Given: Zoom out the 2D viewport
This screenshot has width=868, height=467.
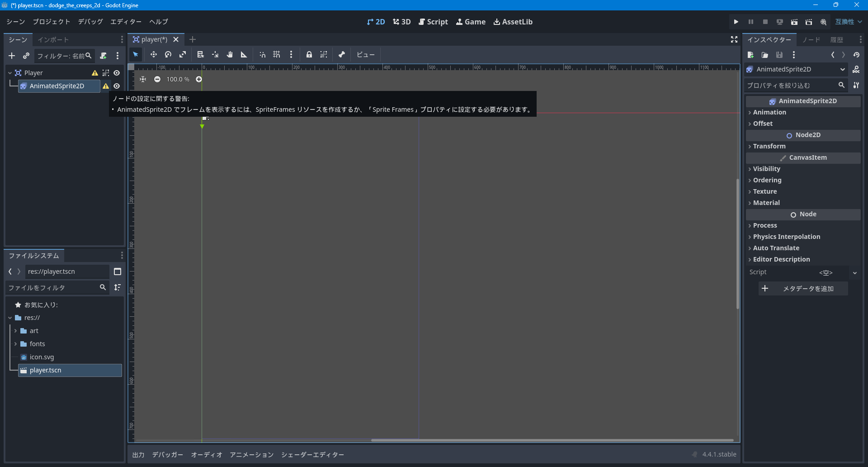Looking at the screenshot, I should pos(157,79).
